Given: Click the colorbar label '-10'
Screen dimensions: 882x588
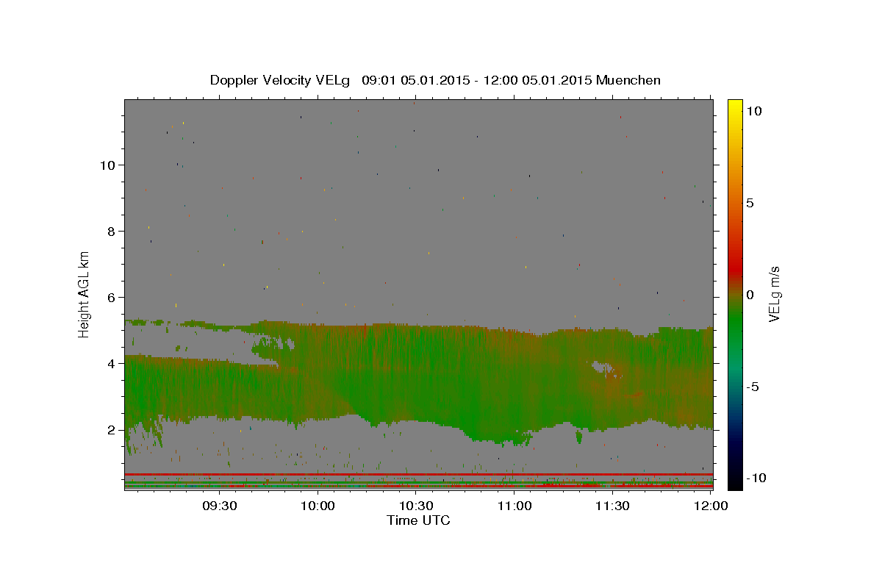Looking at the screenshot, I should pyautogui.click(x=756, y=478).
